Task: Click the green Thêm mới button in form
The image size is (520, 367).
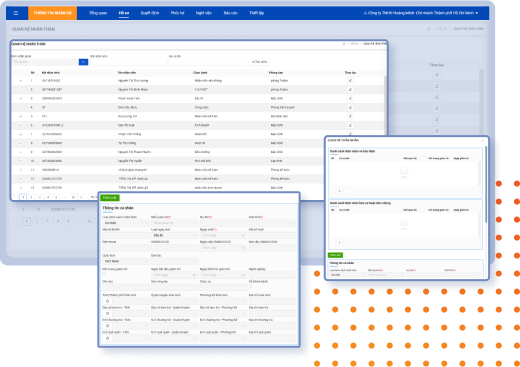Action: 110,198
